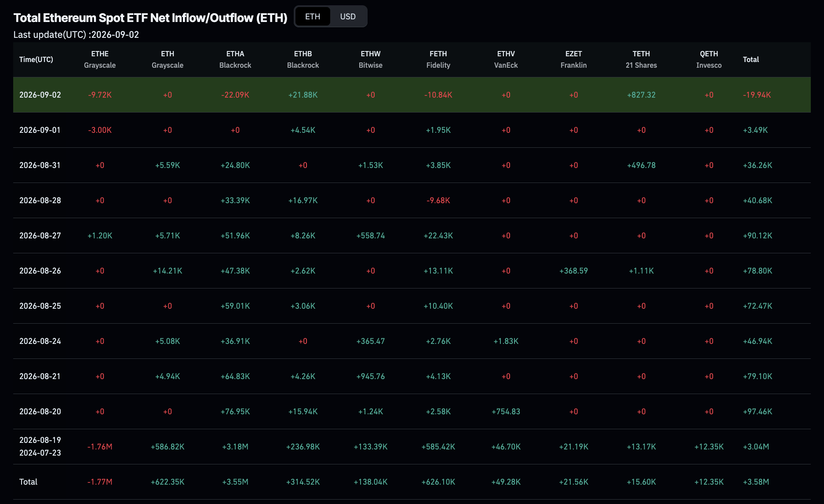Select the 2026-09-01 date cell
824x504 pixels.
(40, 130)
